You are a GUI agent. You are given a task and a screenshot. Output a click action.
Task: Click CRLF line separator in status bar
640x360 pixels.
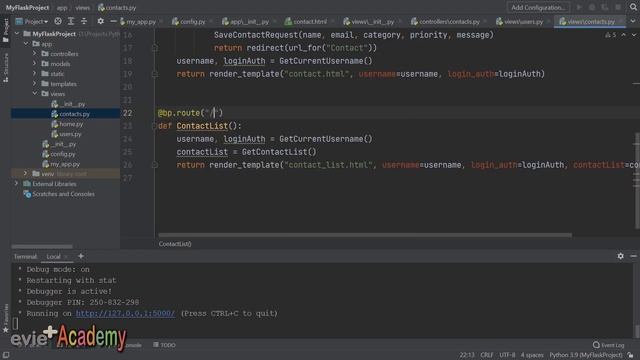click(487, 355)
